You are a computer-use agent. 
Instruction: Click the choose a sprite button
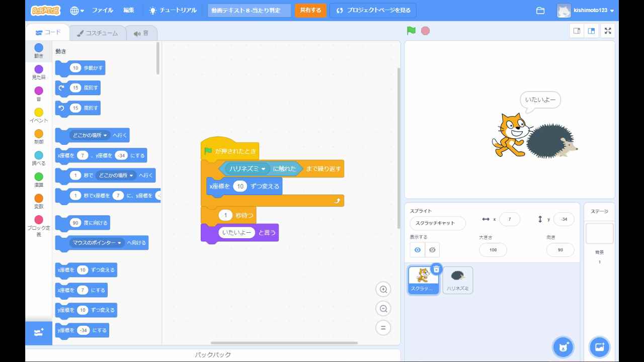(x=563, y=347)
